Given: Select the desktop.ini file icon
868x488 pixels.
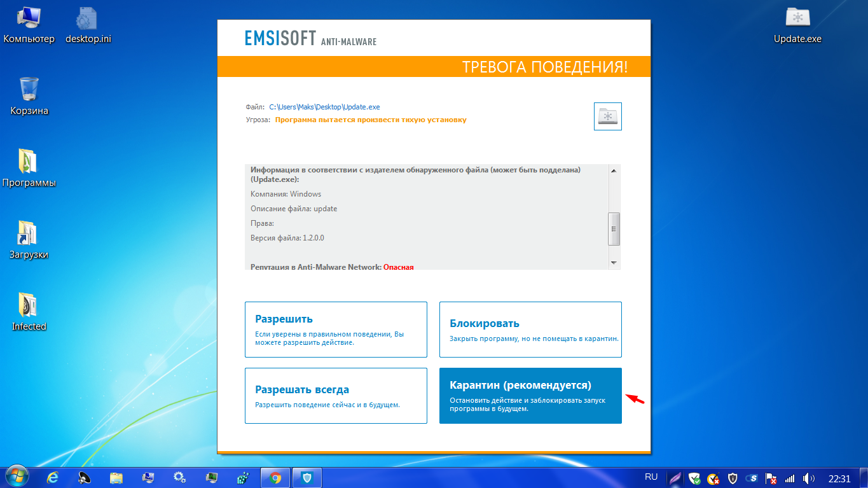Looking at the screenshot, I should click(88, 25).
